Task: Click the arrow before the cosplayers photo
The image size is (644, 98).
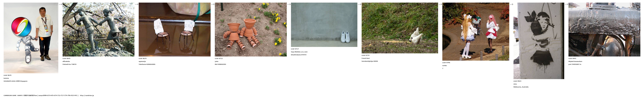Action: (440, 4)
